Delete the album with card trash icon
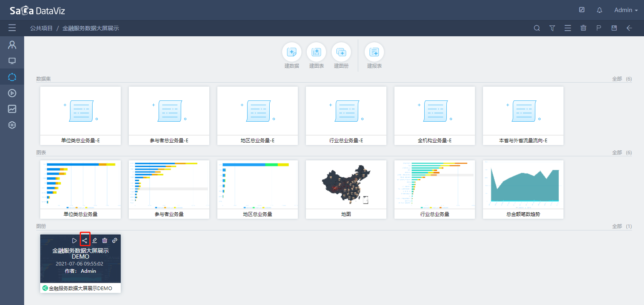Viewport: 644px width, 305px height. click(x=105, y=241)
